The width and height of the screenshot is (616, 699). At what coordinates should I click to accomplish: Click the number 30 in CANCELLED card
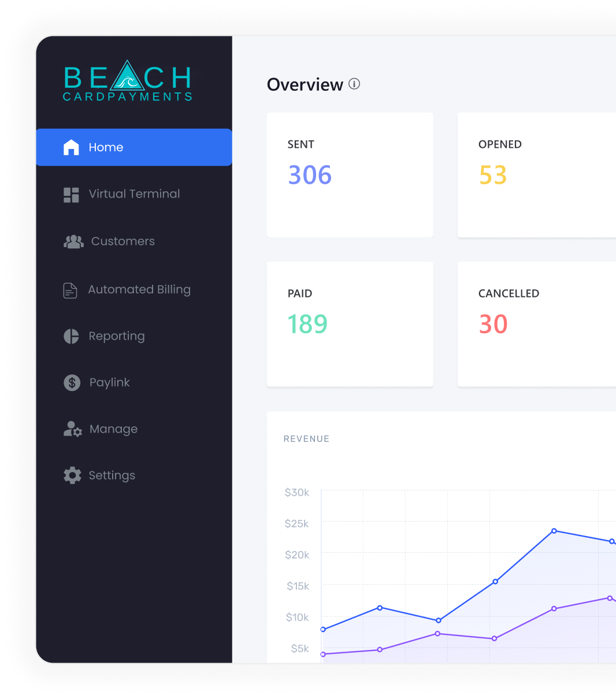click(493, 324)
